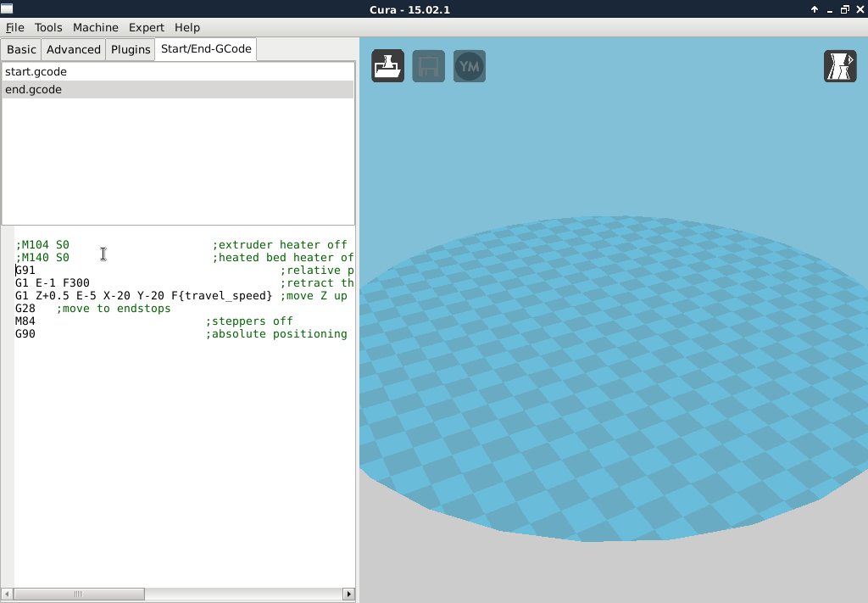Select the Start/End-GCode tab

[x=206, y=49]
